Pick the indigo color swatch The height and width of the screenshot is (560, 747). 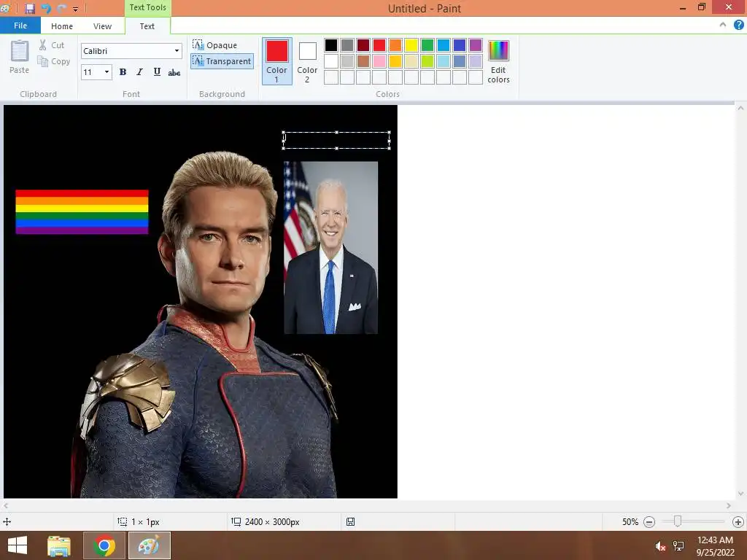click(460, 45)
